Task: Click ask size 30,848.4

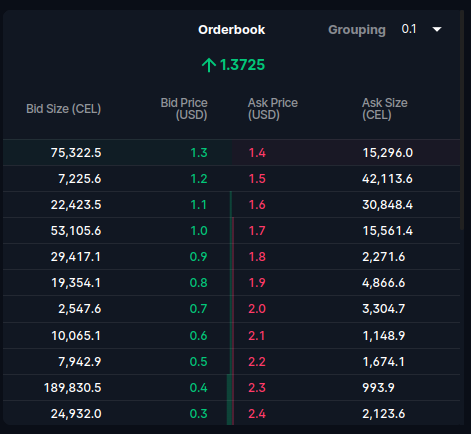Action: [388, 205]
